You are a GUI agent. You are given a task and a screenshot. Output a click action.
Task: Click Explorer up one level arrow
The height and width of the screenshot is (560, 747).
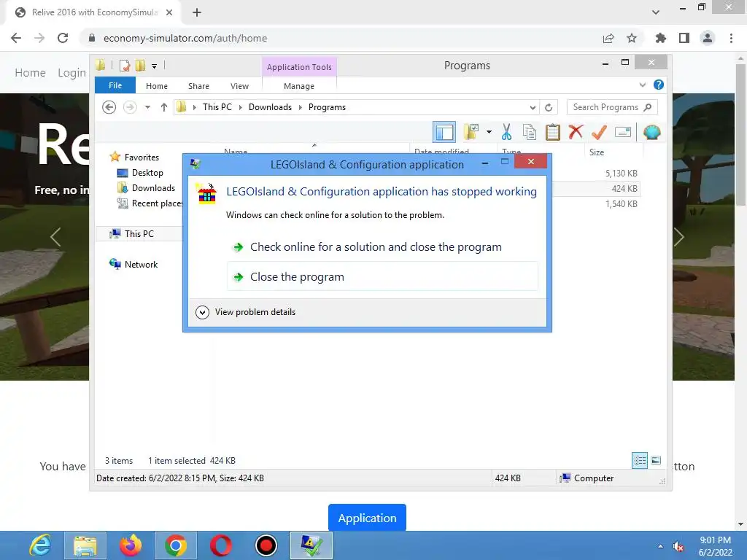164,107
